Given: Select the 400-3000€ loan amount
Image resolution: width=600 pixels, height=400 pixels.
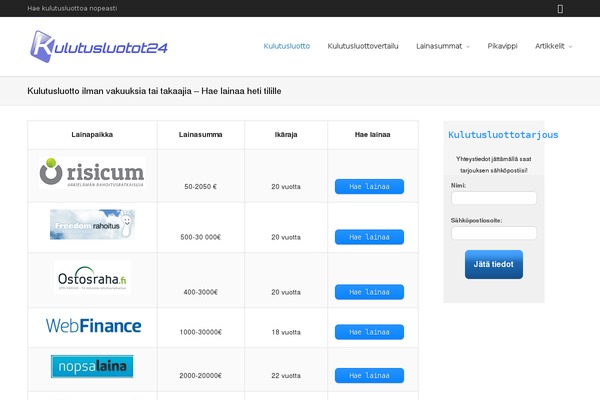Looking at the screenshot, I should pos(201,292).
